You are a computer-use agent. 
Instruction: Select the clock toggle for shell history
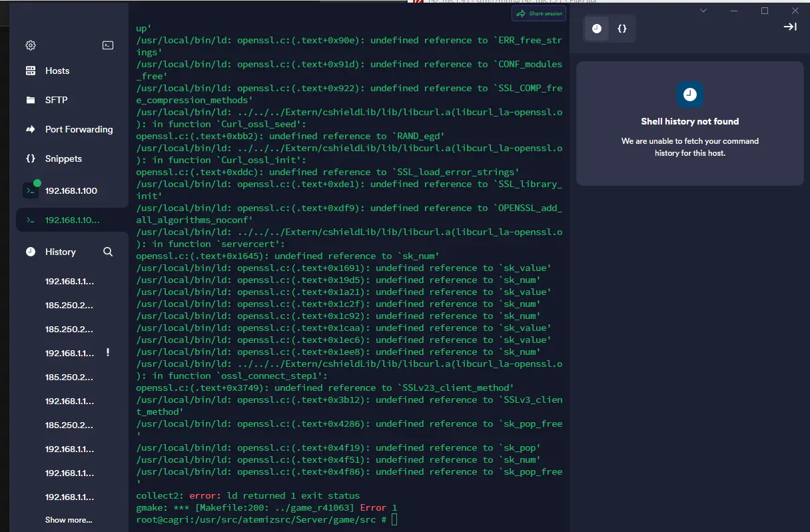point(596,29)
